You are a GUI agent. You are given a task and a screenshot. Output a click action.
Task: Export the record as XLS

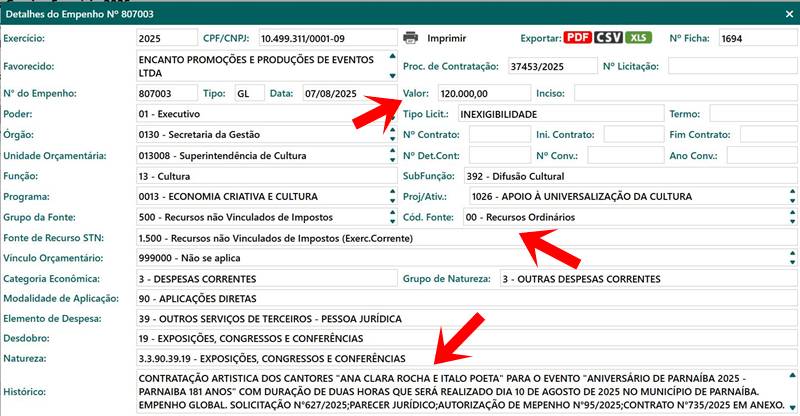click(x=639, y=38)
